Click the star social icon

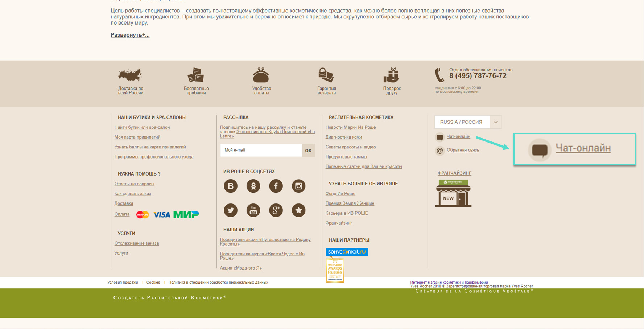tap(298, 210)
